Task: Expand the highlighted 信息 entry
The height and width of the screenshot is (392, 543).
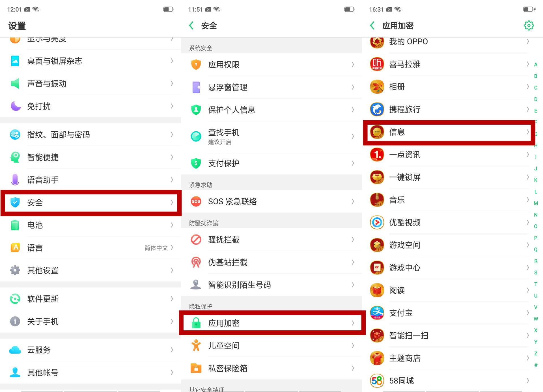Action: coord(449,132)
